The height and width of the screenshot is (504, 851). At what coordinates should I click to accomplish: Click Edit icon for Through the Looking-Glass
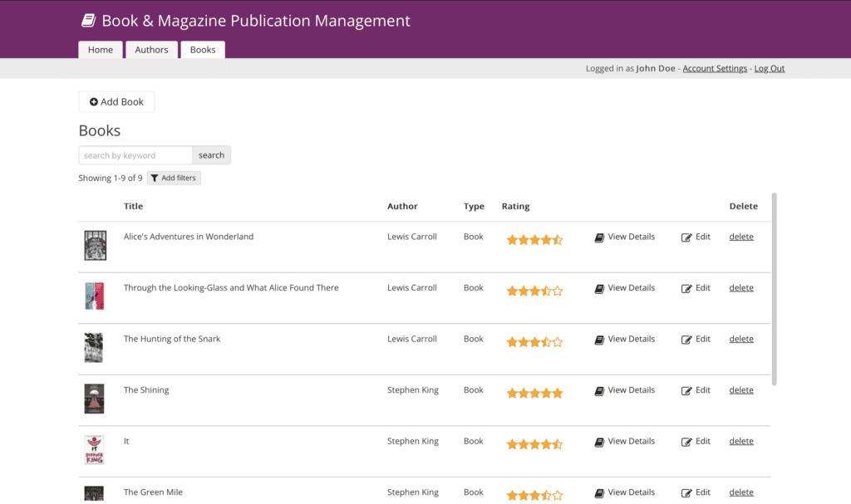(686, 289)
